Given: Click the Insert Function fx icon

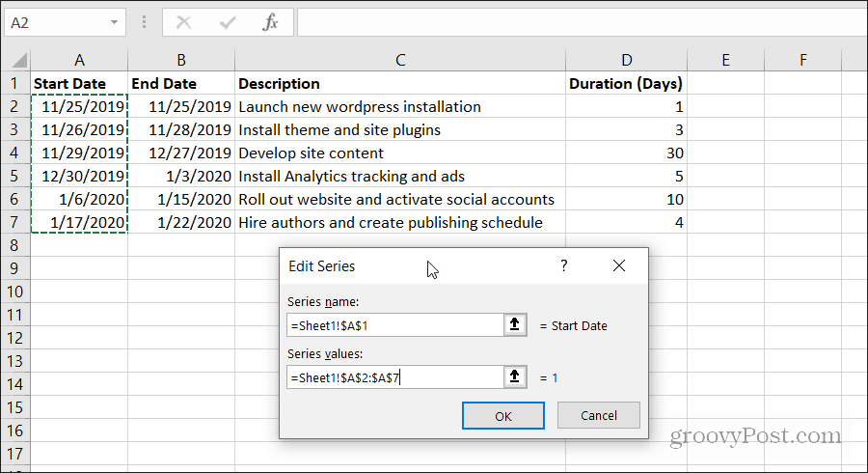Looking at the screenshot, I should [270, 23].
